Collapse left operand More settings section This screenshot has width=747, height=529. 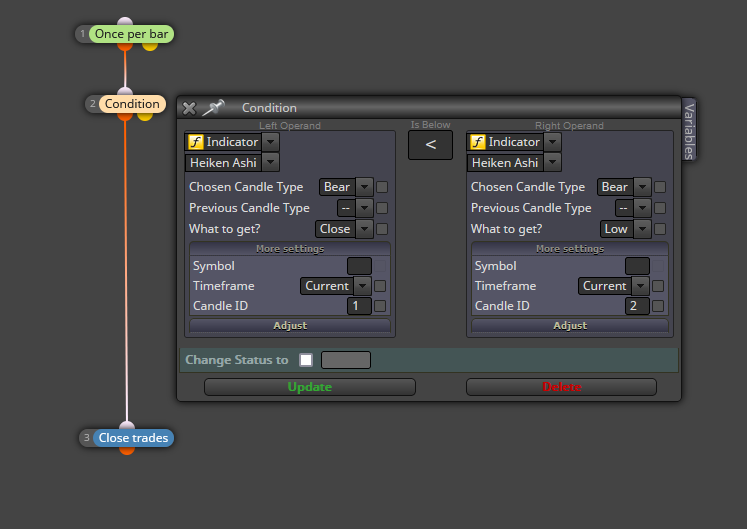click(x=290, y=249)
